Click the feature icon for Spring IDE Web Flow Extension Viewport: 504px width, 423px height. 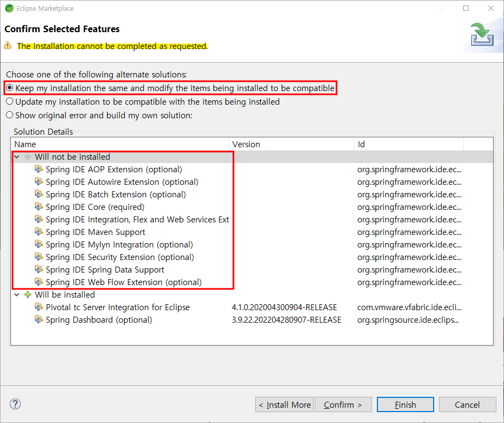(39, 282)
